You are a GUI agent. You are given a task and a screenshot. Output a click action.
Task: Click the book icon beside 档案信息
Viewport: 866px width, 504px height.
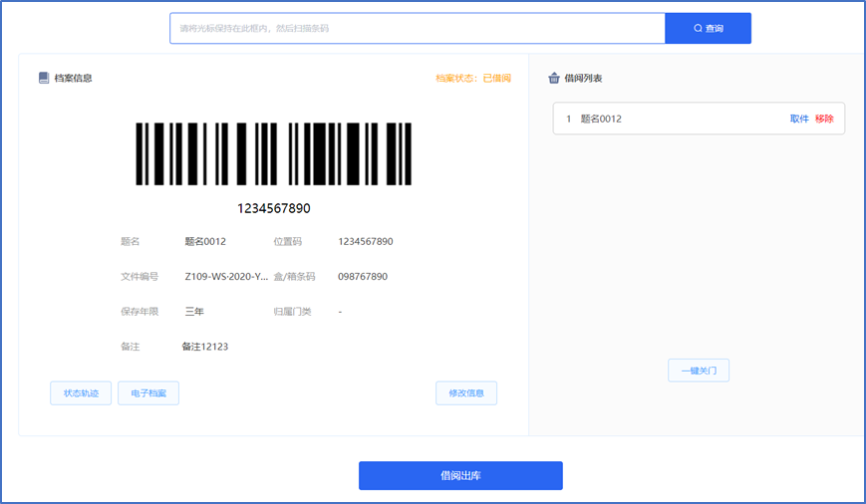pyautogui.click(x=44, y=78)
